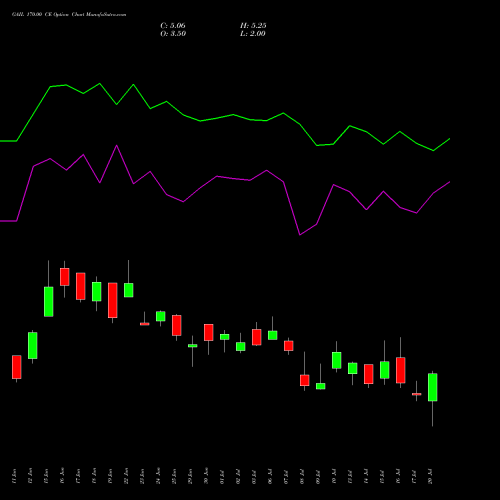Viewport: 500px width, 500px height.
Task: Click the low value 'L: 2.00'
Action: pos(253,34)
